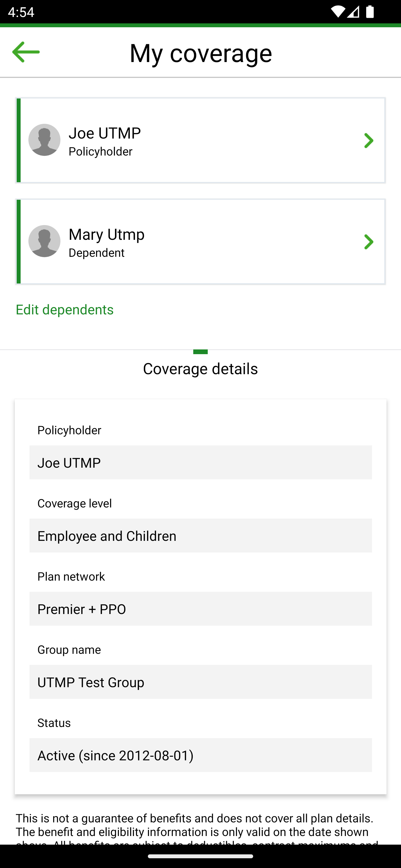Select the Active status field

tap(200, 755)
